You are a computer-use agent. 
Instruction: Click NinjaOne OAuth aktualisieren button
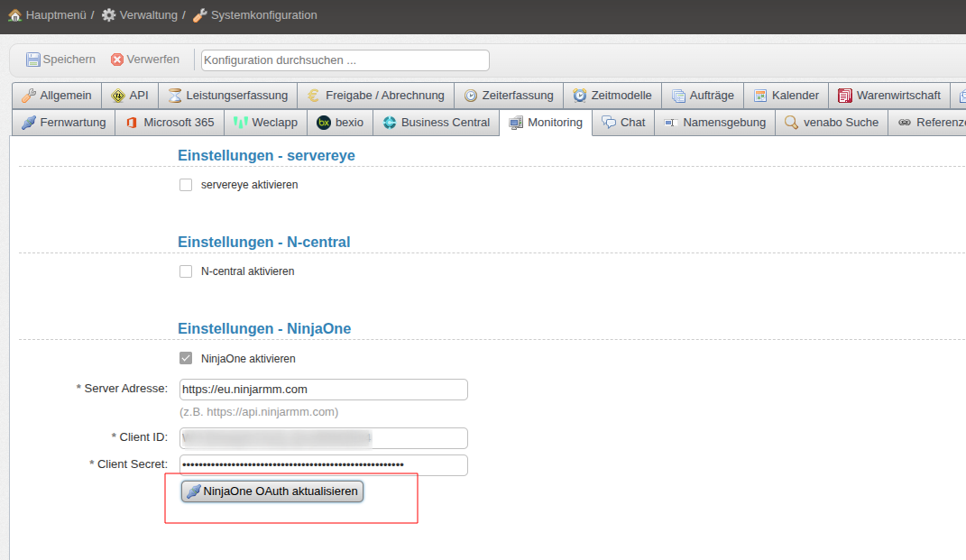(272, 491)
